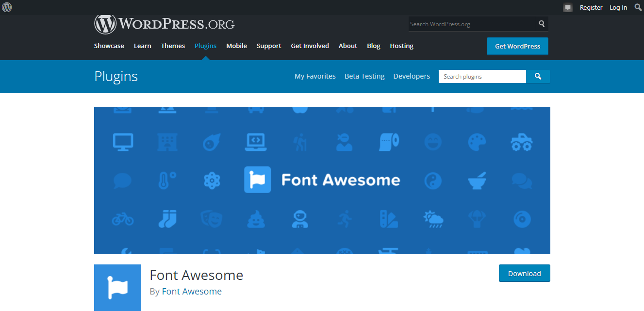Image resolution: width=644 pixels, height=311 pixels.
Task: Click the Font Awesome plugin banner image
Action: 322,180
